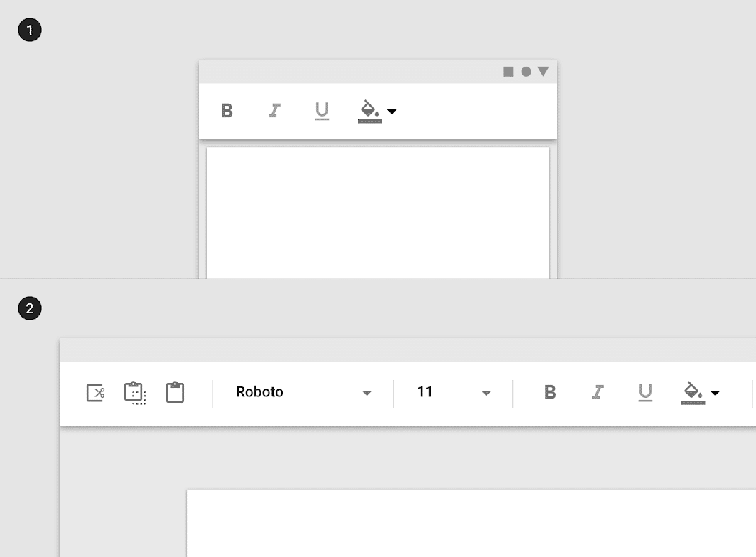Viewport: 756px width, 557px height.
Task: Click square icon in small window title bar
Action: [x=508, y=72]
